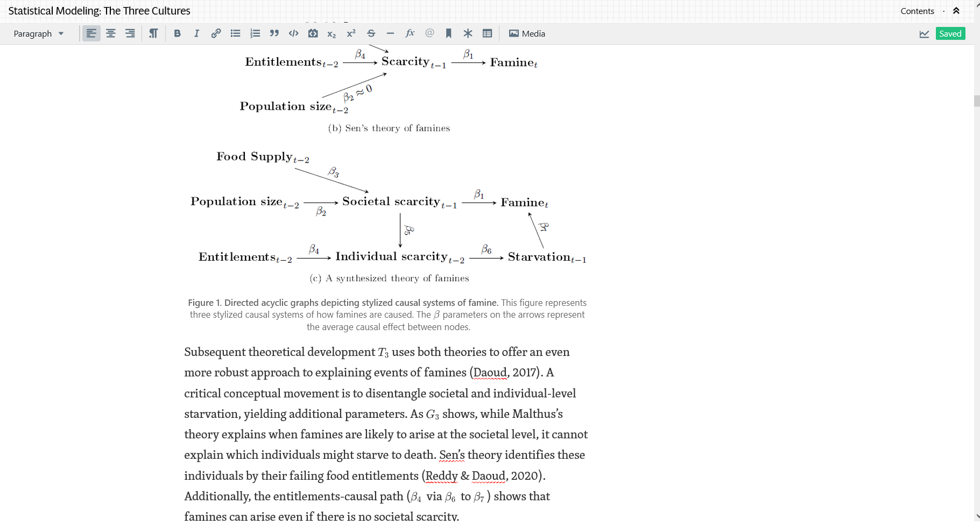The width and height of the screenshot is (980, 524).
Task: Toggle italic formatting
Action: (x=196, y=33)
